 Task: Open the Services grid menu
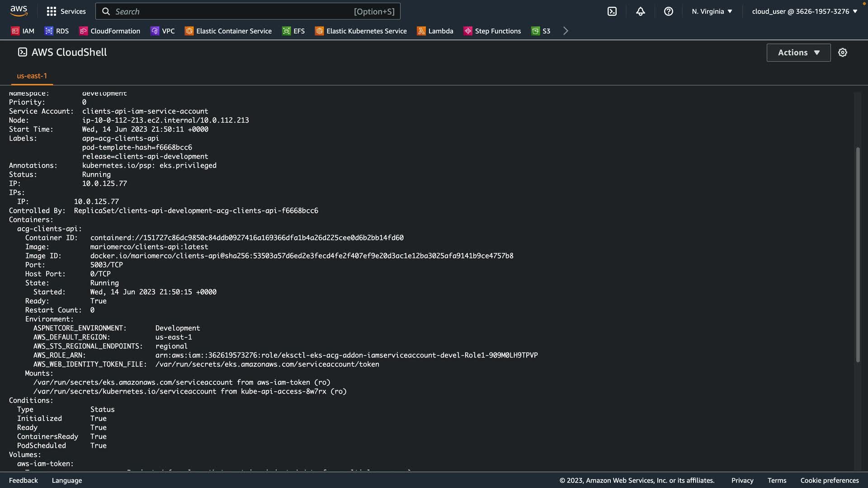[66, 11]
